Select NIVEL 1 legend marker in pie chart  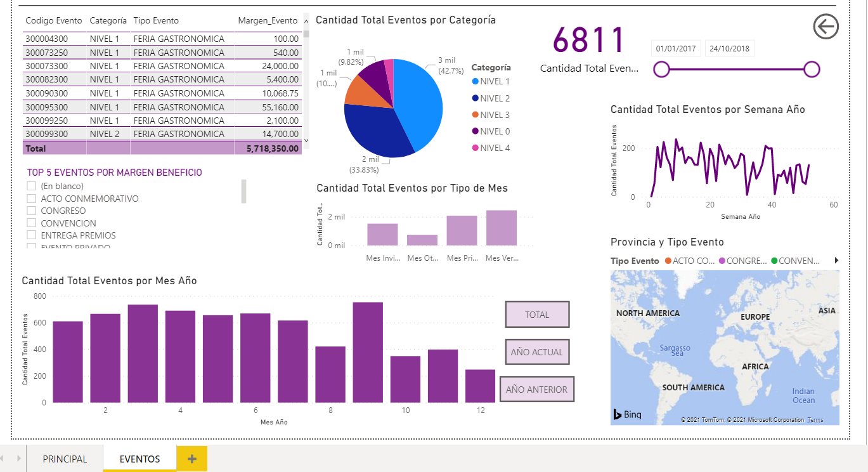(476, 81)
